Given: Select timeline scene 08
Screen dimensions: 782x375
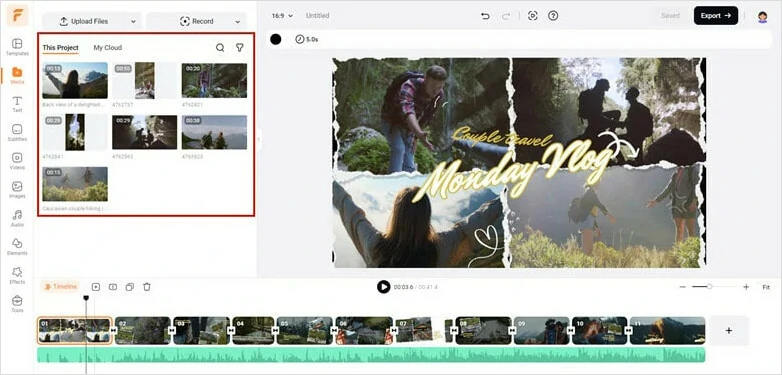Looking at the screenshot, I should click(483, 331).
